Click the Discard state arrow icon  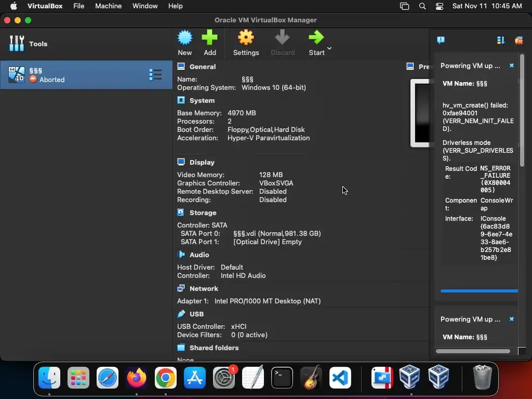282,37
